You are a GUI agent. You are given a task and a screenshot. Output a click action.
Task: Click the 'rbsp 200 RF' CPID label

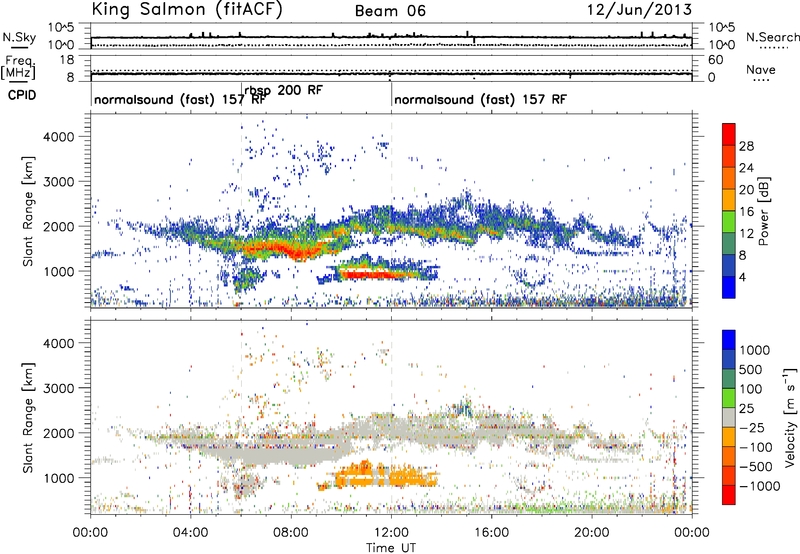(x=284, y=90)
